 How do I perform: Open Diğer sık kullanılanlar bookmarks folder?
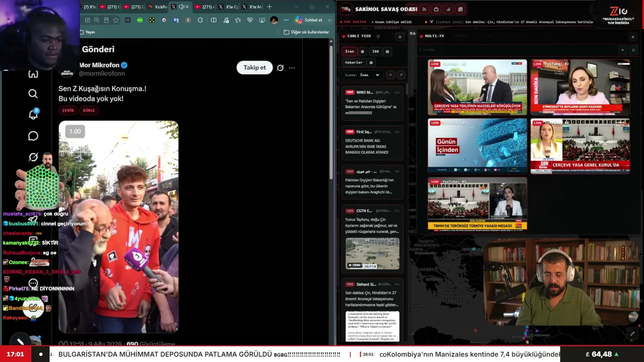(306, 32)
